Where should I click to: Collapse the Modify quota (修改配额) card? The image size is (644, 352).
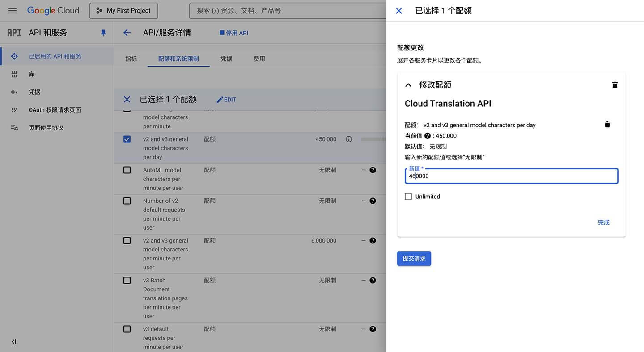point(408,85)
